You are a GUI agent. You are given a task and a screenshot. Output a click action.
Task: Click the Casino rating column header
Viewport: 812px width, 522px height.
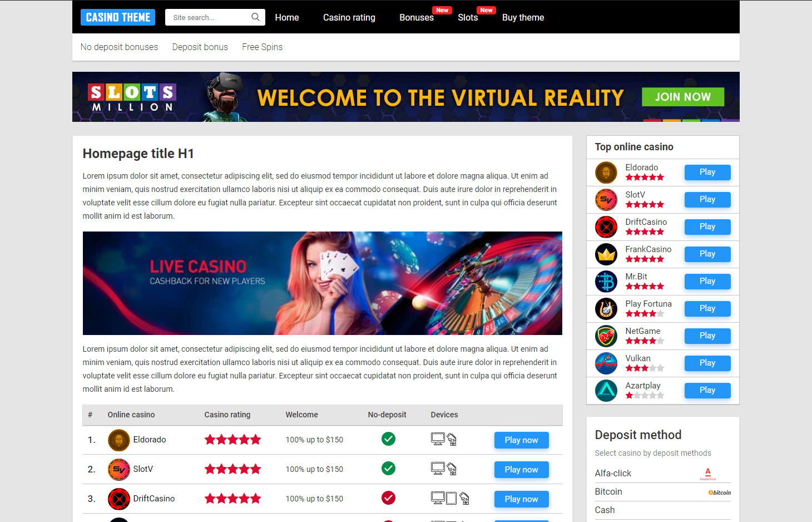(x=227, y=415)
